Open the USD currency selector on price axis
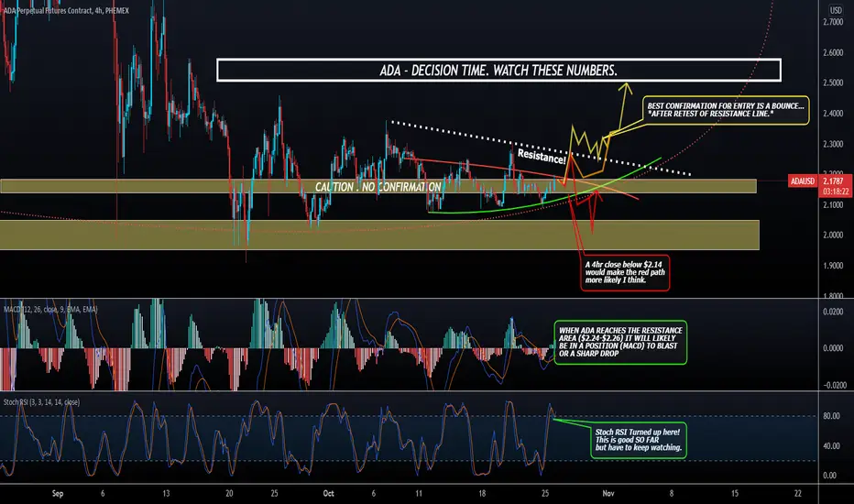 tap(836, 10)
